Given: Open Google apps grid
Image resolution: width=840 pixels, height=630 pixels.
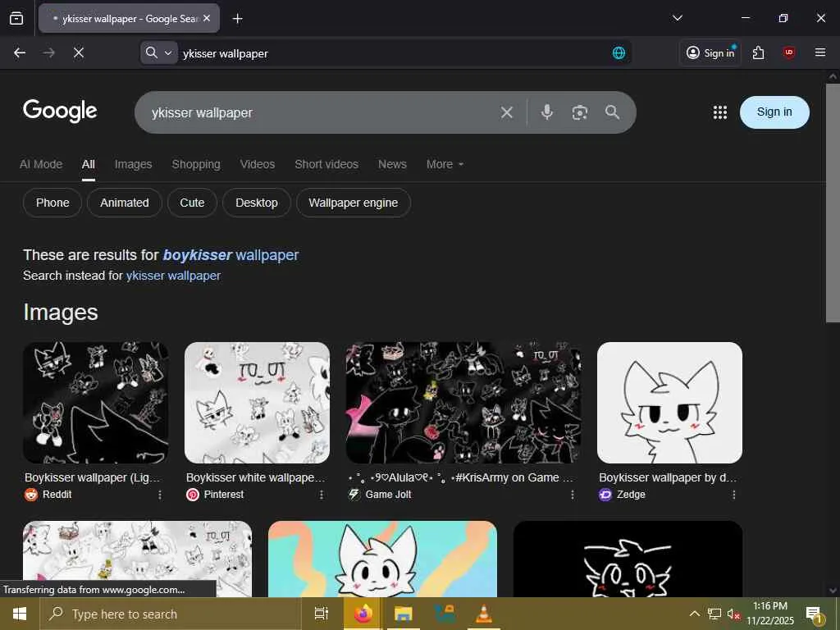Looking at the screenshot, I should (720, 112).
